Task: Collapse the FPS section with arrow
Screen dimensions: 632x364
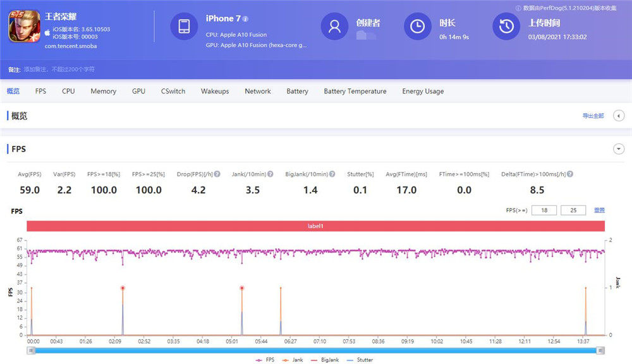Action: point(619,149)
